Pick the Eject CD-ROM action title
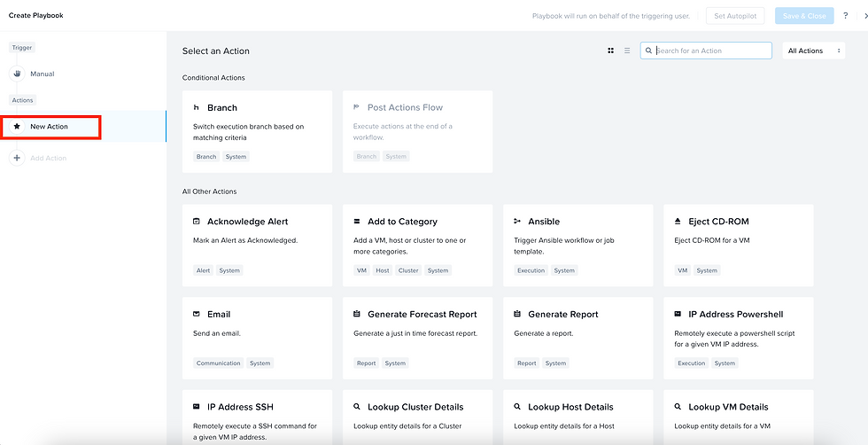The height and width of the screenshot is (445, 868). [718, 221]
